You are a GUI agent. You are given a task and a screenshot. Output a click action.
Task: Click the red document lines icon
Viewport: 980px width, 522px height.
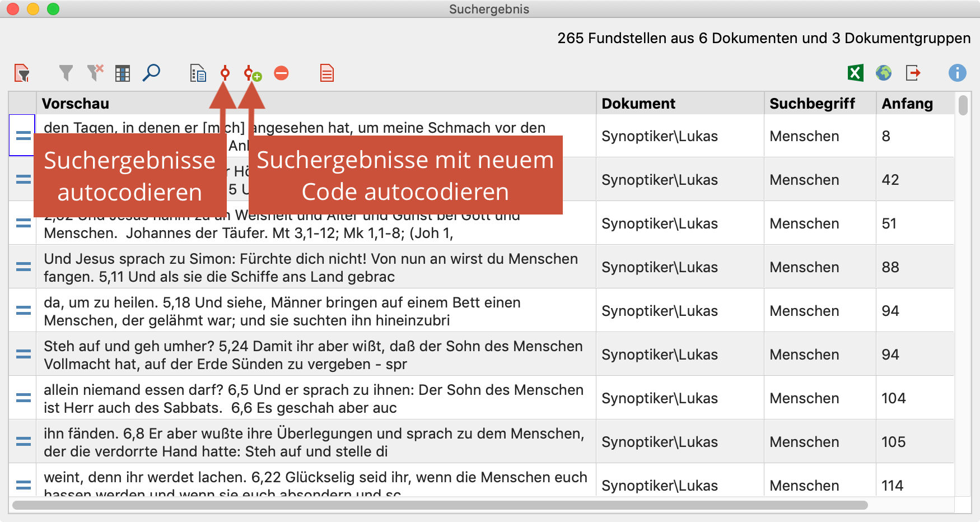pyautogui.click(x=327, y=73)
